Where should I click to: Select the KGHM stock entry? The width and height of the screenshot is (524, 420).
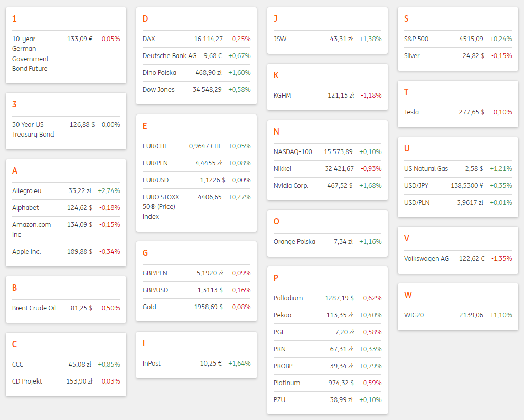(283, 96)
